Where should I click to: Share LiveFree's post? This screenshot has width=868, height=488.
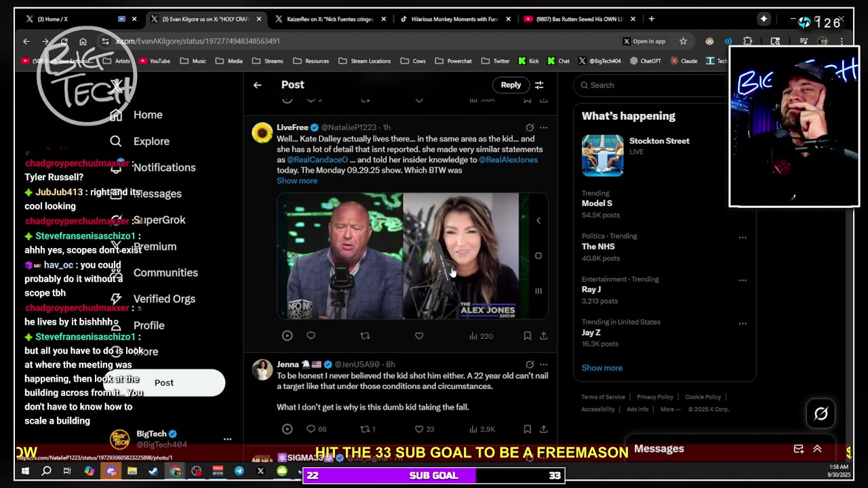[543, 335]
